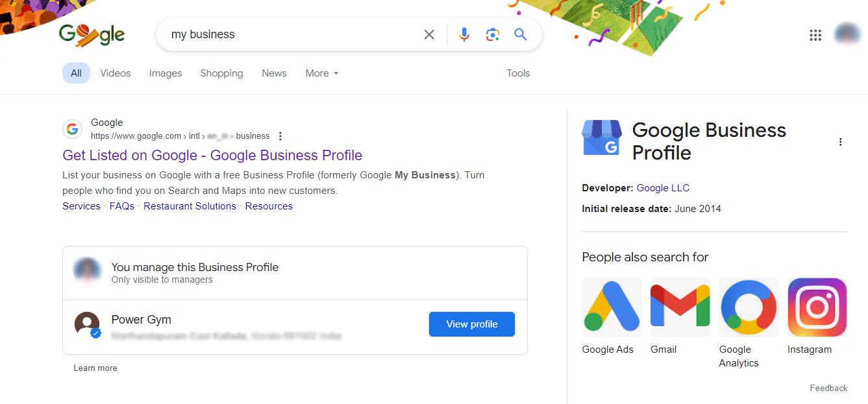Open the Google account avatar
This screenshot has height=404, width=868.
click(847, 34)
